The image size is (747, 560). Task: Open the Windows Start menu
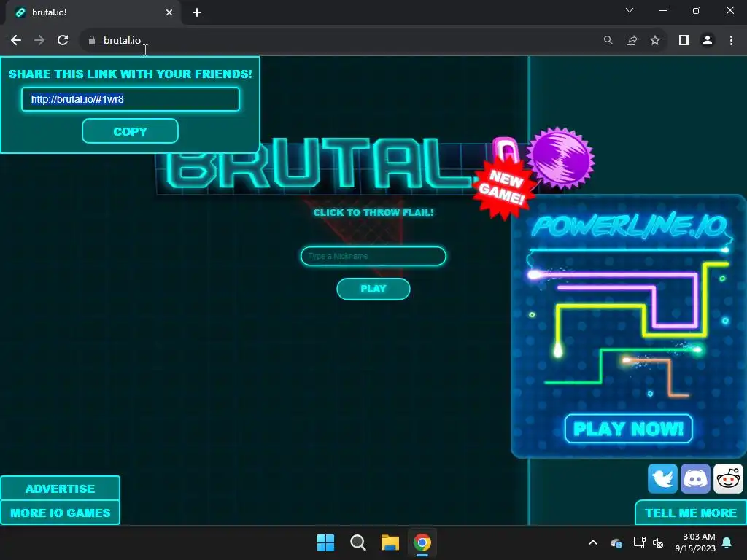tap(326, 542)
